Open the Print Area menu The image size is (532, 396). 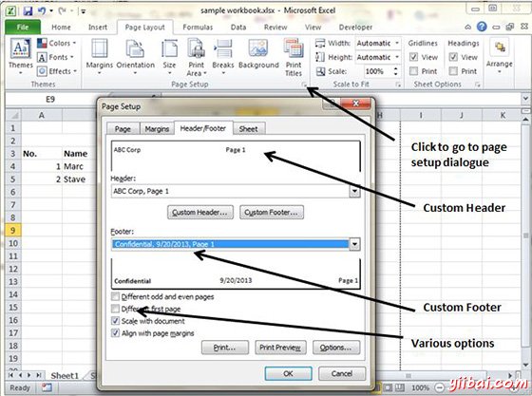196,57
